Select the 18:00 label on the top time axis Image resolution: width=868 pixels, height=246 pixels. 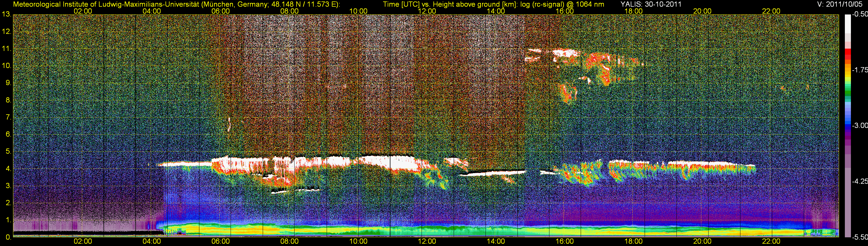click(633, 11)
